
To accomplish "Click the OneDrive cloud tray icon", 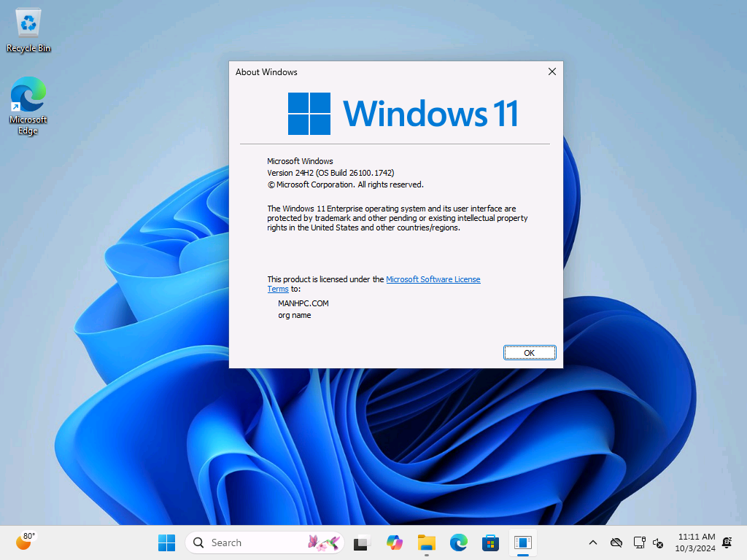I will (616, 542).
